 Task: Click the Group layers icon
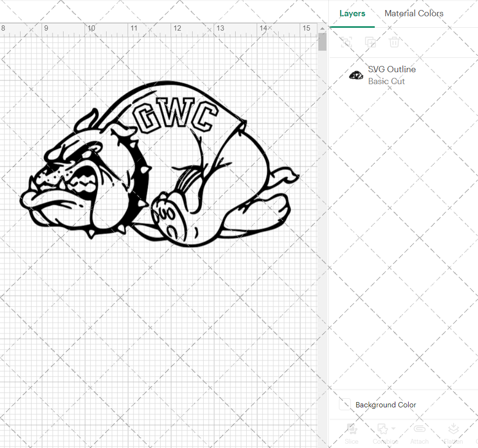coord(346,42)
